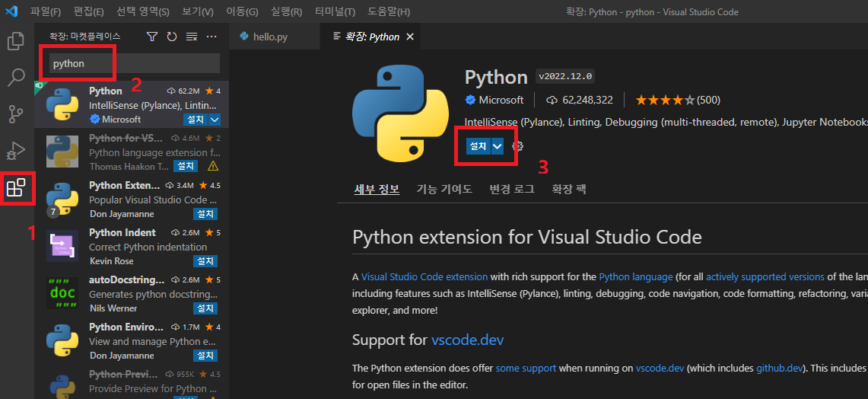The height and width of the screenshot is (399, 868).
Task: Open the 실행(R) menu
Action: pyautogui.click(x=287, y=11)
